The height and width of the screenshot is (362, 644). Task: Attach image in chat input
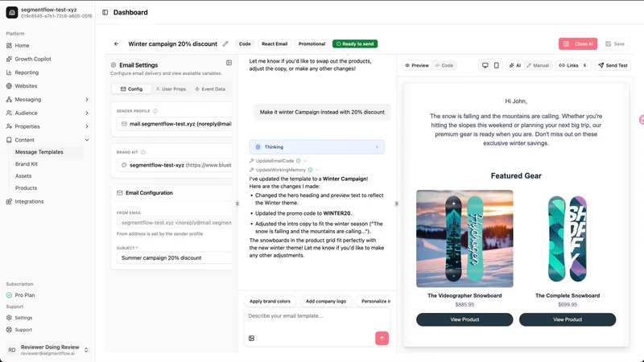pyautogui.click(x=251, y=338)
